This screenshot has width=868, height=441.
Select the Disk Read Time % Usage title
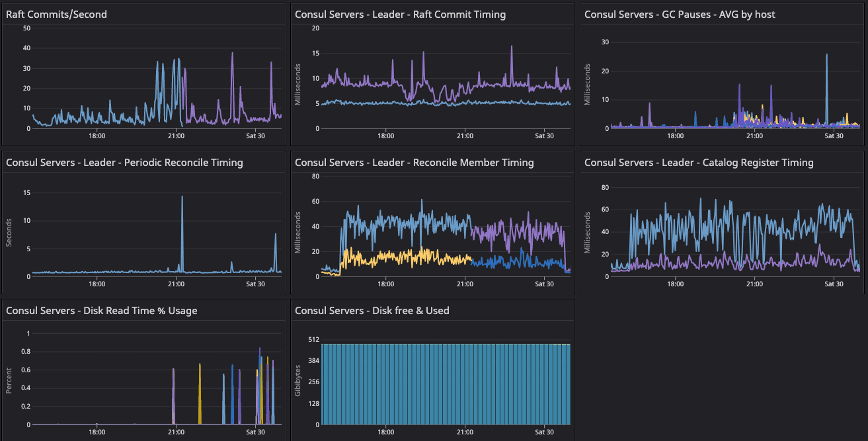(x=101, y=311)
